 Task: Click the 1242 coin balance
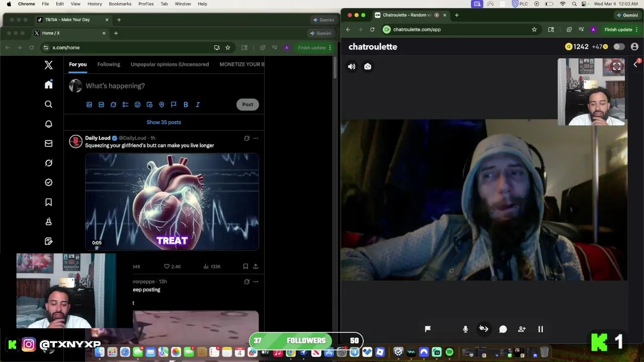pos(577,47)
